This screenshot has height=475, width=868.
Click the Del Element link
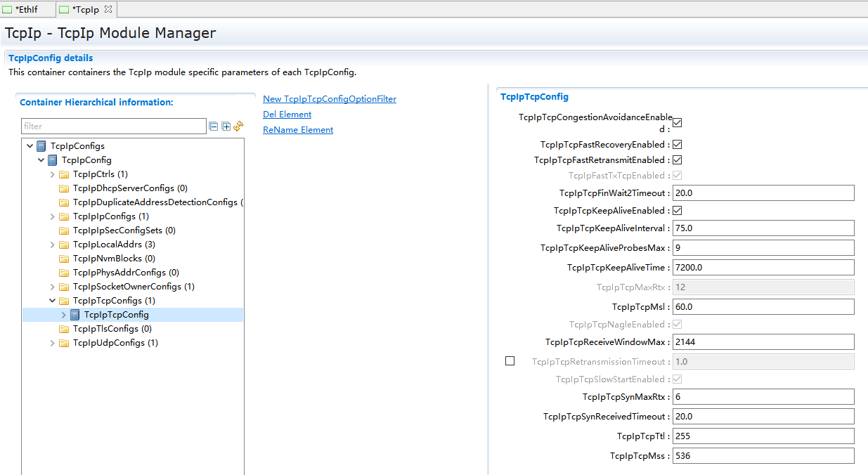(x=287, y=115)
